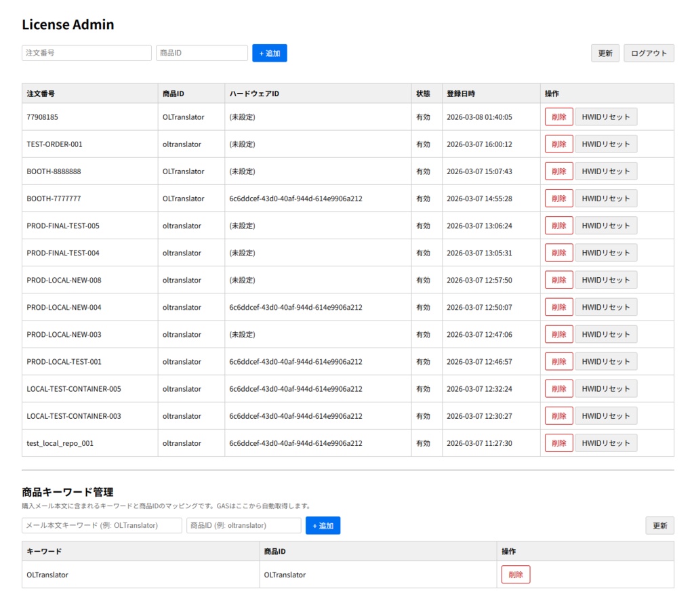This screenshot has width=694, height=616.
Task: Reset HWID for PROD-FINAL-TEST-004
Action: pyautogui.click(x=606, y=253)
